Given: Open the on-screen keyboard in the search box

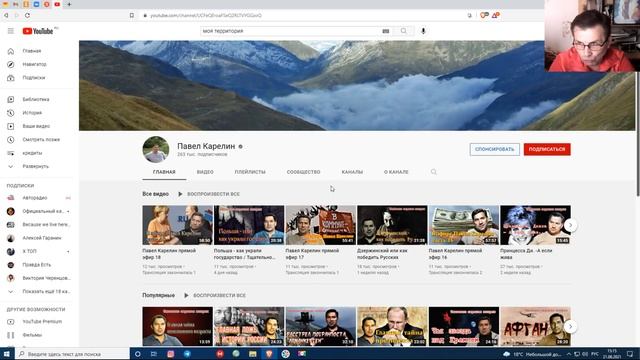Looking at the screenshot, I should pyautogui.click(x=386, y=31).
